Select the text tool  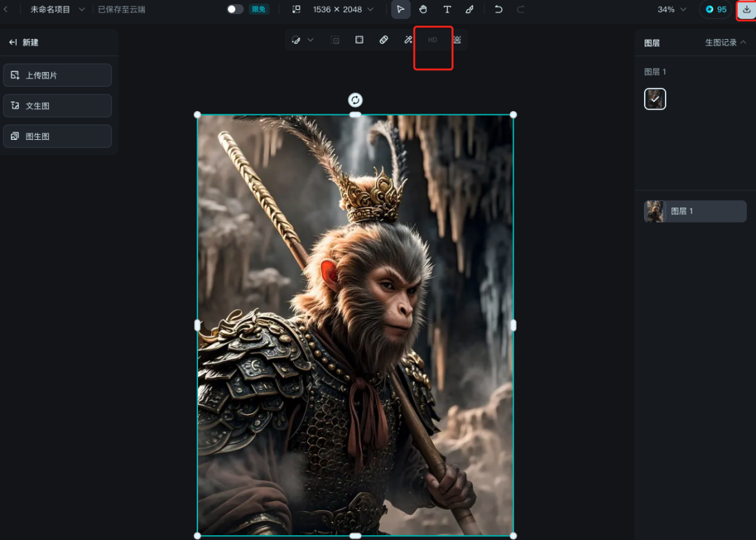click(x=447, y=9)
